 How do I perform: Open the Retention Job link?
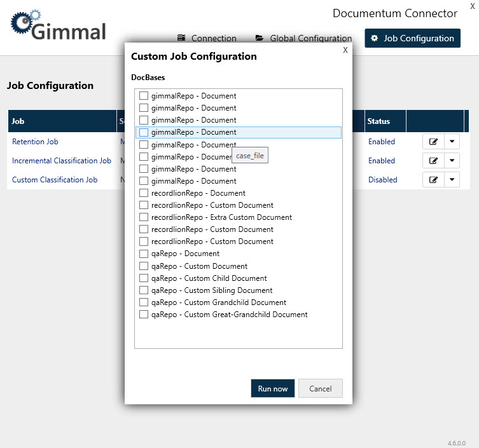pos(35,142)
